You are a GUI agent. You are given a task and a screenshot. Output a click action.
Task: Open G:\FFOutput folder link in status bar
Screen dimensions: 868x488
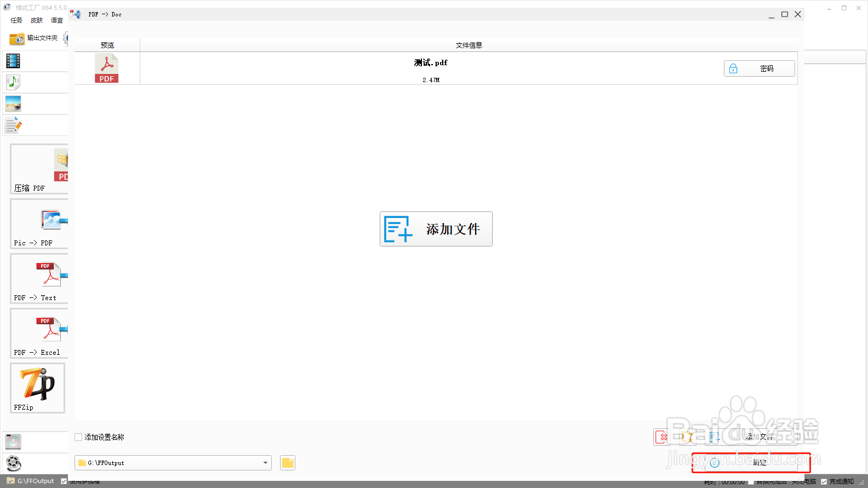[31, 481]
